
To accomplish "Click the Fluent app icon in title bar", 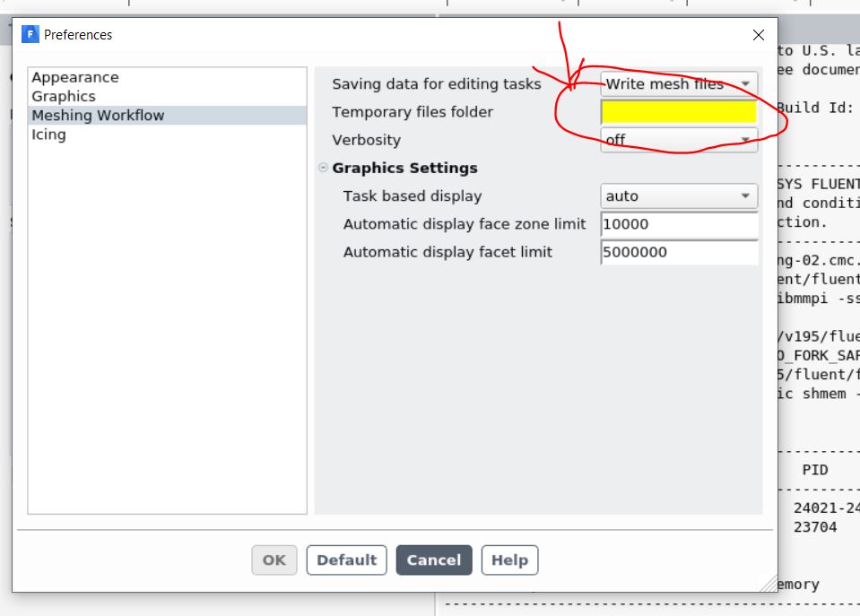I will pyautogui.click(x=30, y=35).
